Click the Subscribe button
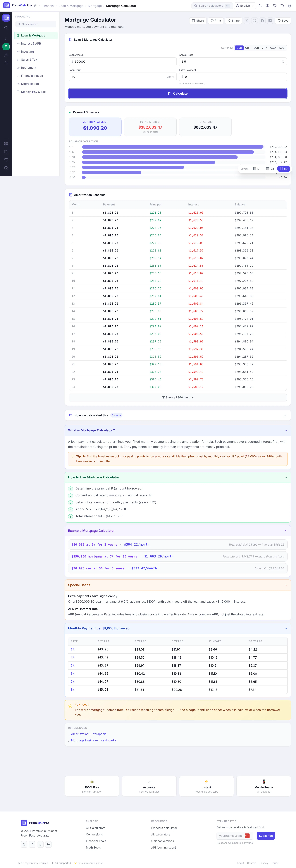The image size is (296, 868). 266,836
